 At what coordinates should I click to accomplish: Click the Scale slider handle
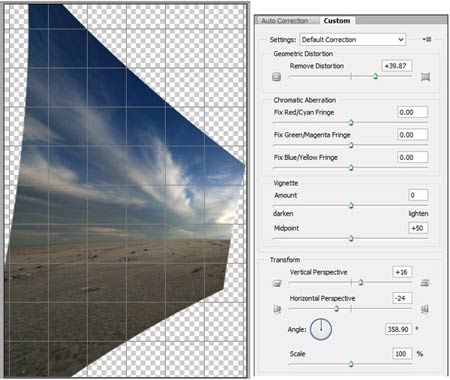(x=351, y=364)
